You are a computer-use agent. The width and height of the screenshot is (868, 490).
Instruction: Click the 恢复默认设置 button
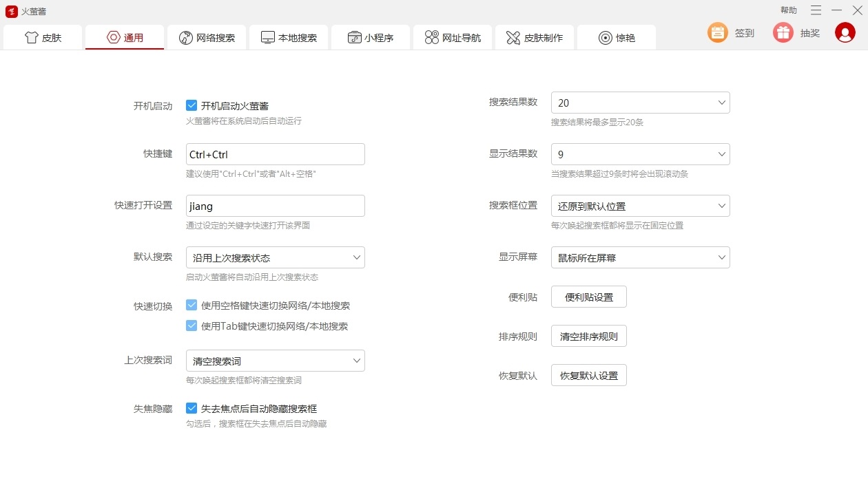click(x=588, y=375)
